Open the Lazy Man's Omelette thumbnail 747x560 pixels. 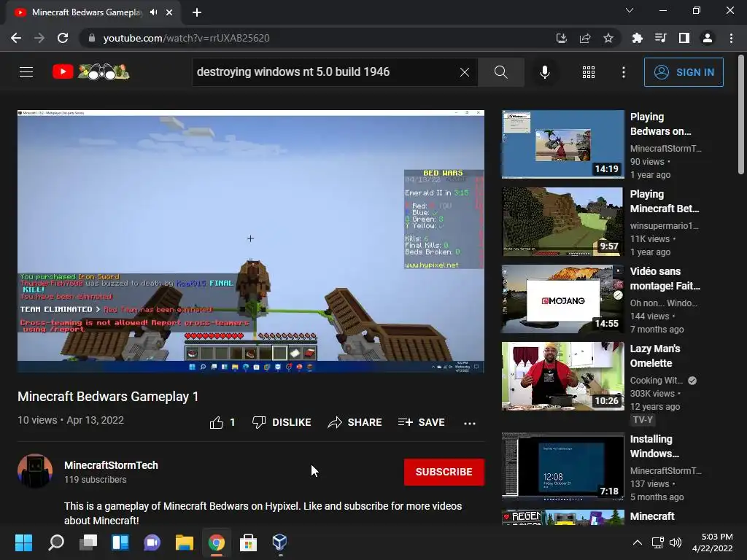(x=562, y=376)
